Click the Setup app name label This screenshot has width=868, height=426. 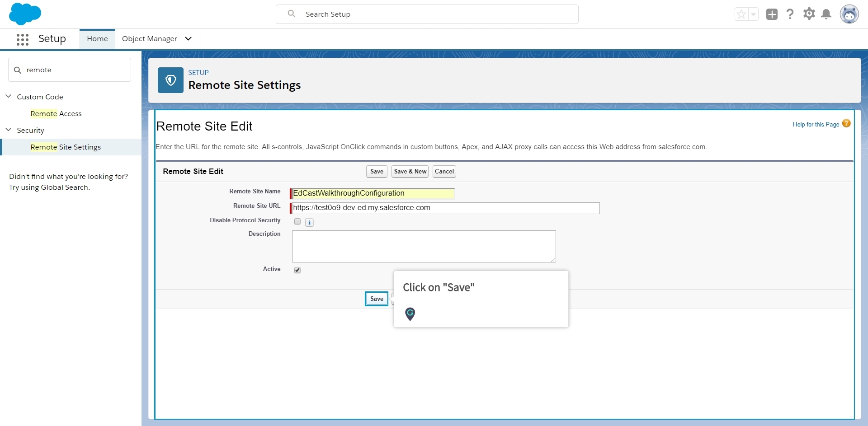pos(52,38)
